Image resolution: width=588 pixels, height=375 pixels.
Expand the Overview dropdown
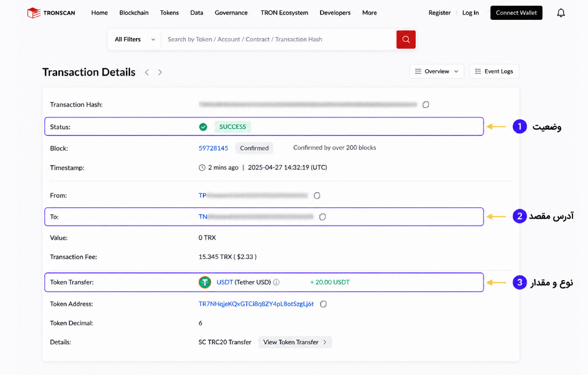pos(437,71)
